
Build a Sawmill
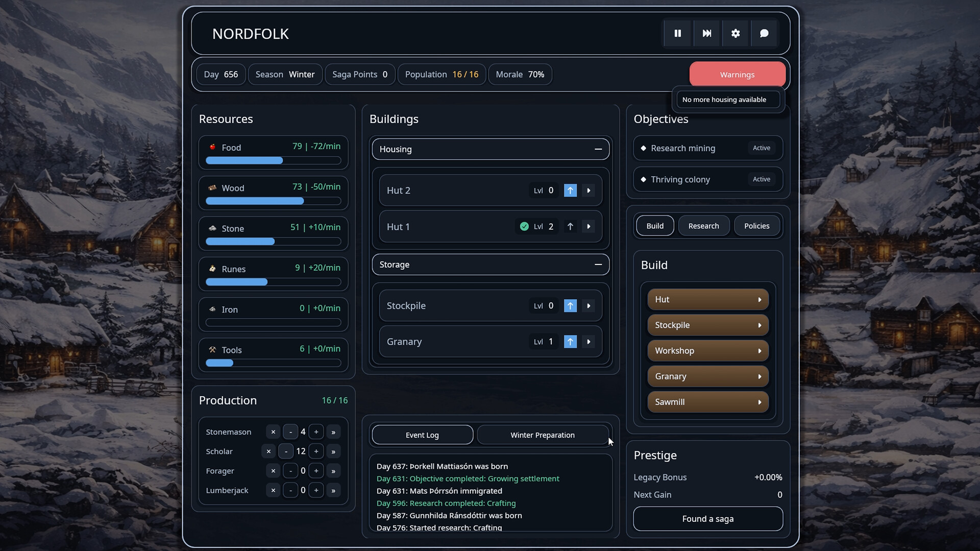tap(708, 402)
